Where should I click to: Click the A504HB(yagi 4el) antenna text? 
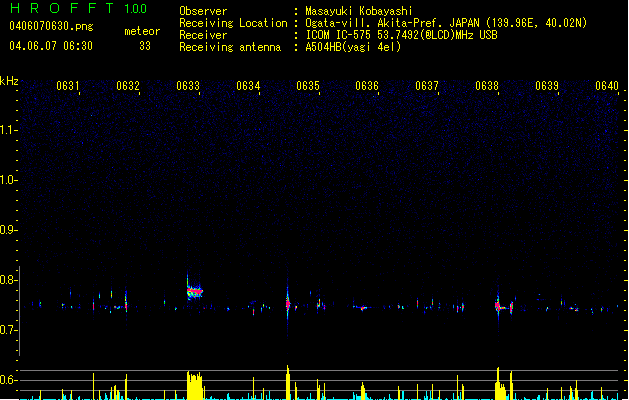(x=353, y=47)
